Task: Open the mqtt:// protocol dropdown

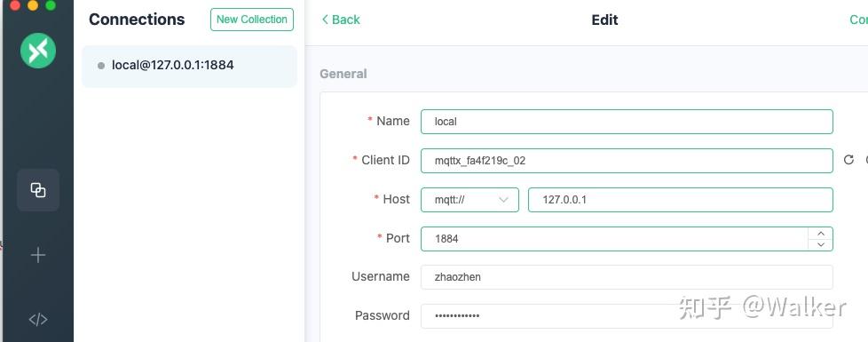Action: [x=470, y=200]
